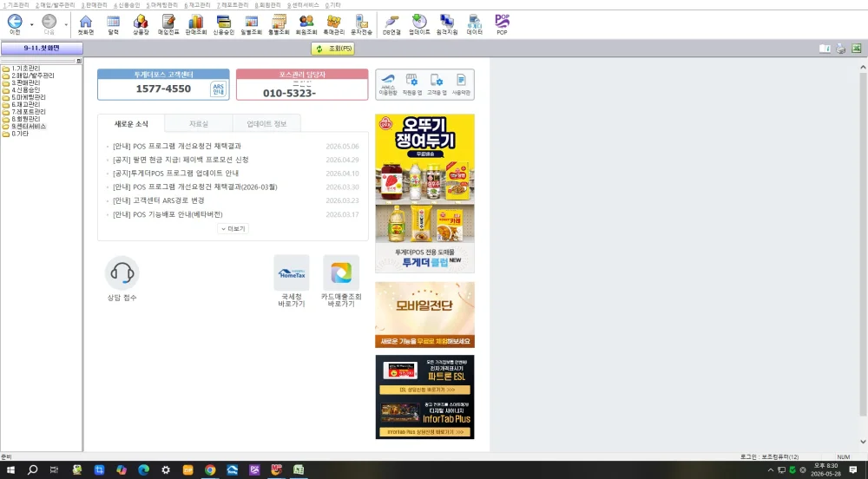Expand 8.회원관리 folder in tree
The width and height of the screenshot is (868, 479).
point(21,119)
